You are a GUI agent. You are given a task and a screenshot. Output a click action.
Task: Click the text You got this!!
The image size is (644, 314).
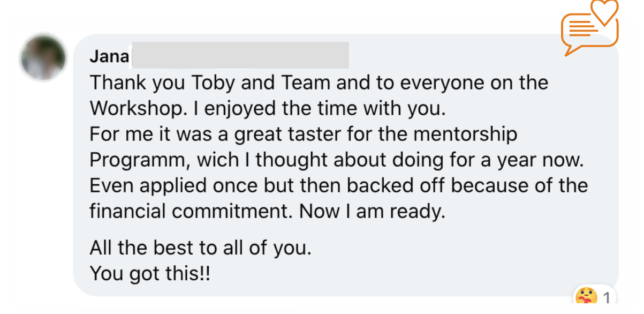(x=150, y=274)
